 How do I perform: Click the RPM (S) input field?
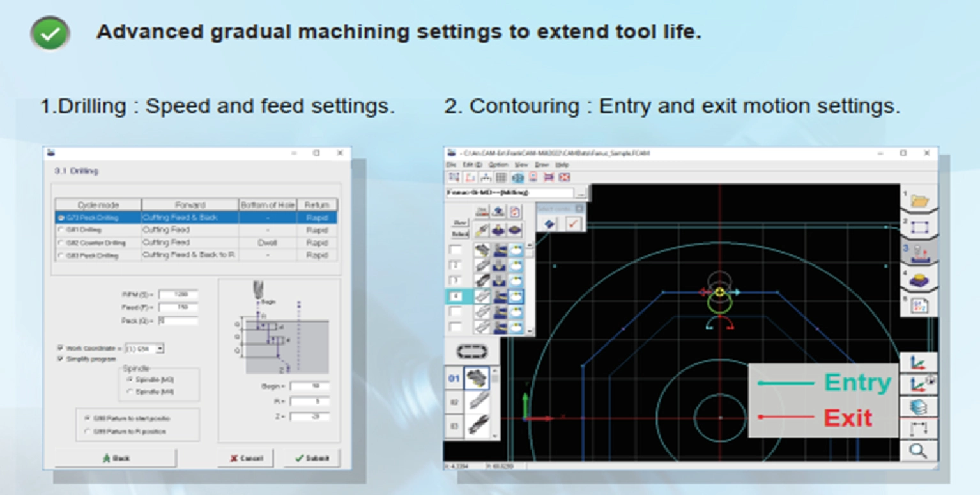coord(178,294)
